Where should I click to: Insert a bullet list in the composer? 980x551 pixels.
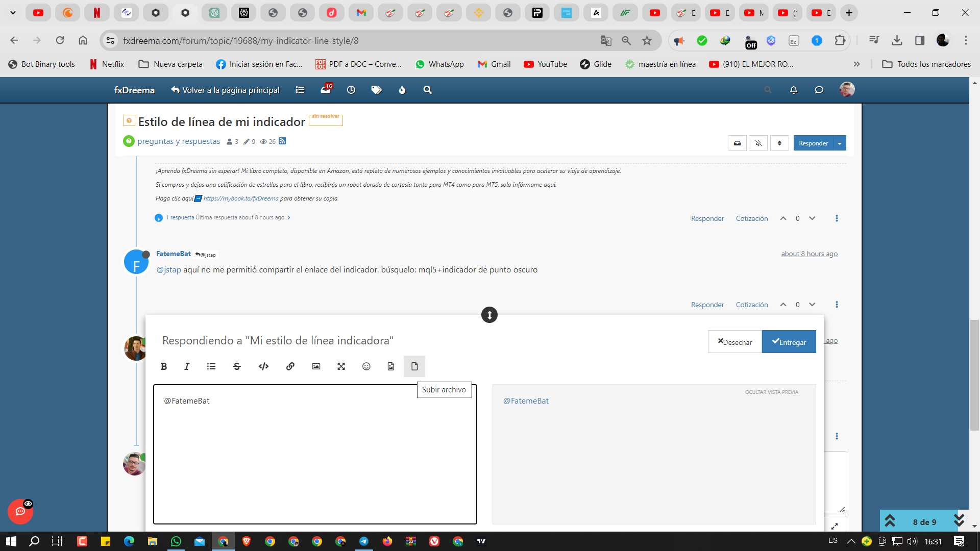click(211, 366)
